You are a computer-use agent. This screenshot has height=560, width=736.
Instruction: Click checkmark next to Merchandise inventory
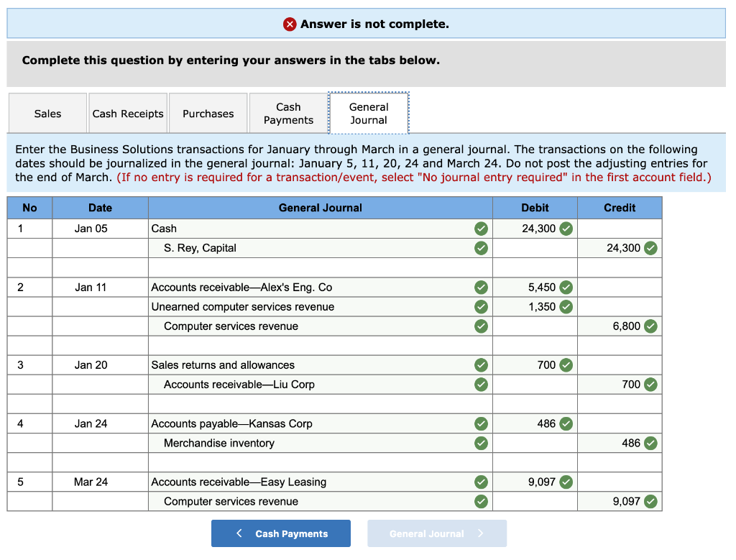[481, 443]
